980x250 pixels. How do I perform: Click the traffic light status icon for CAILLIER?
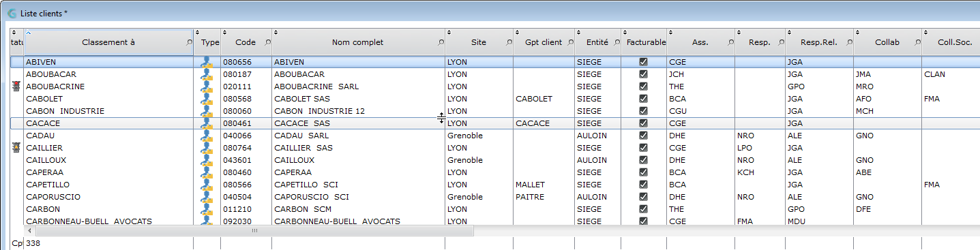click(x=16, y=148)
